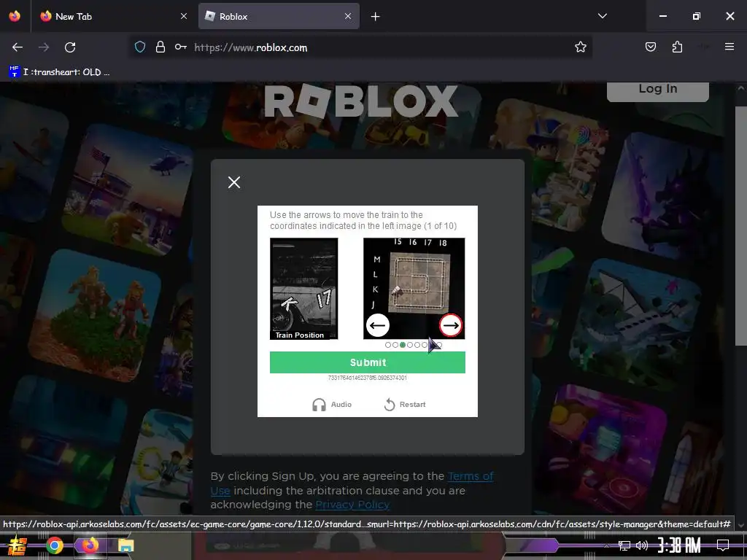Click the Train Position reference image
The image size is (747, 560).
point(304,289)
